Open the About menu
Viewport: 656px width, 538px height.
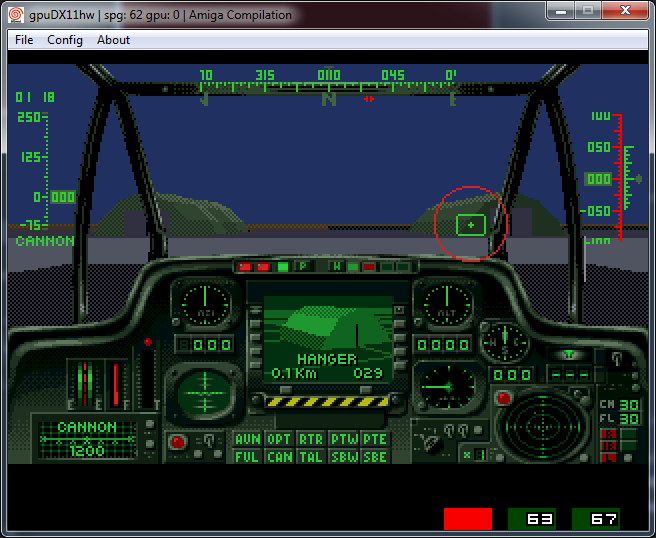coord(113,40)
